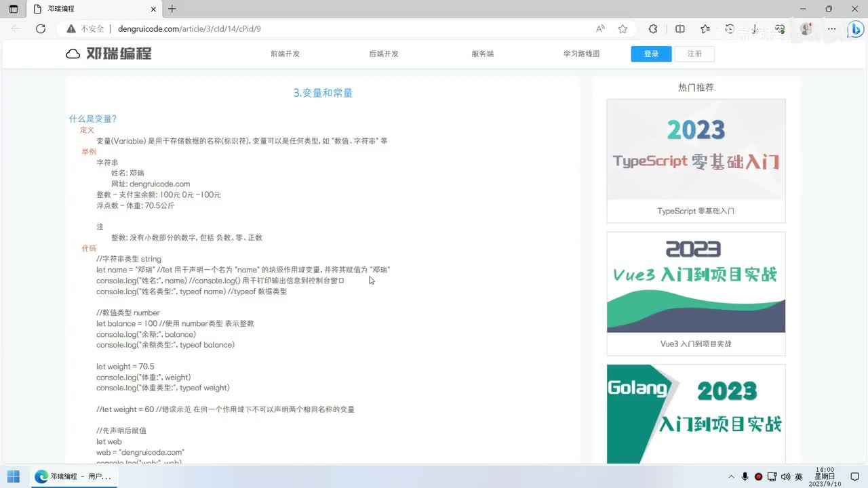Toggle split screen view icon

coord(680,28)
